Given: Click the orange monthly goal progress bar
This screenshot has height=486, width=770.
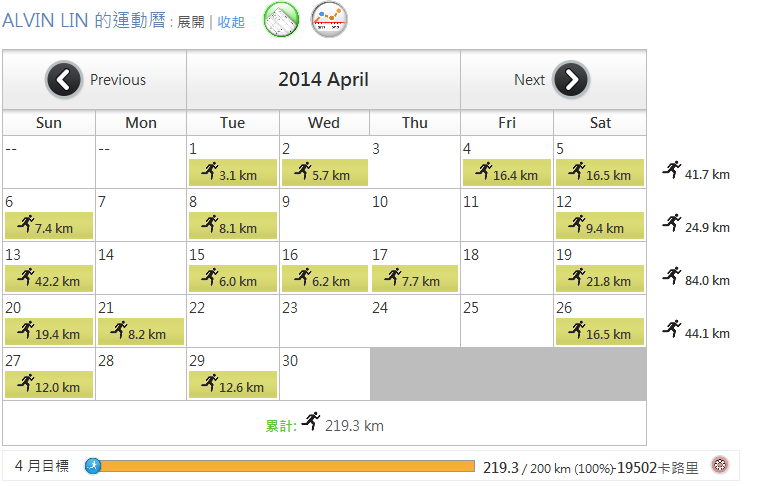Looking at the screenshot, I should 284,466.
